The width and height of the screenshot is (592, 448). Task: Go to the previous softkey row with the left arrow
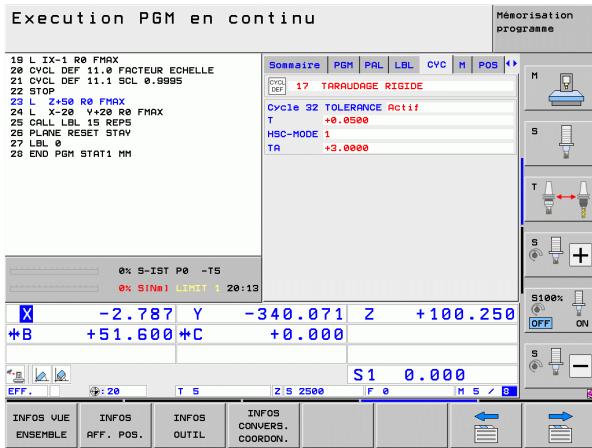click(486, 425)
